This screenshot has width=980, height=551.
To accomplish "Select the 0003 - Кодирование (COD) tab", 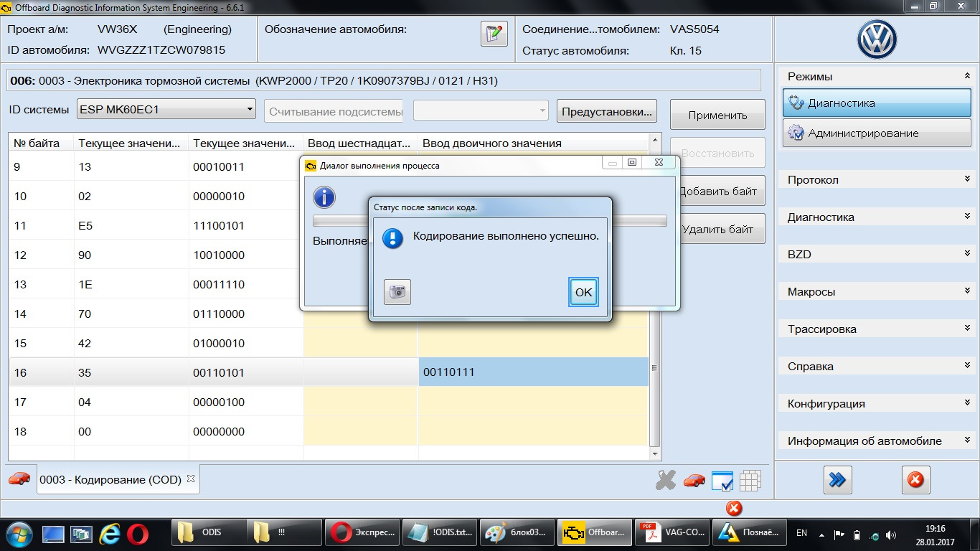I will [118, 479].
